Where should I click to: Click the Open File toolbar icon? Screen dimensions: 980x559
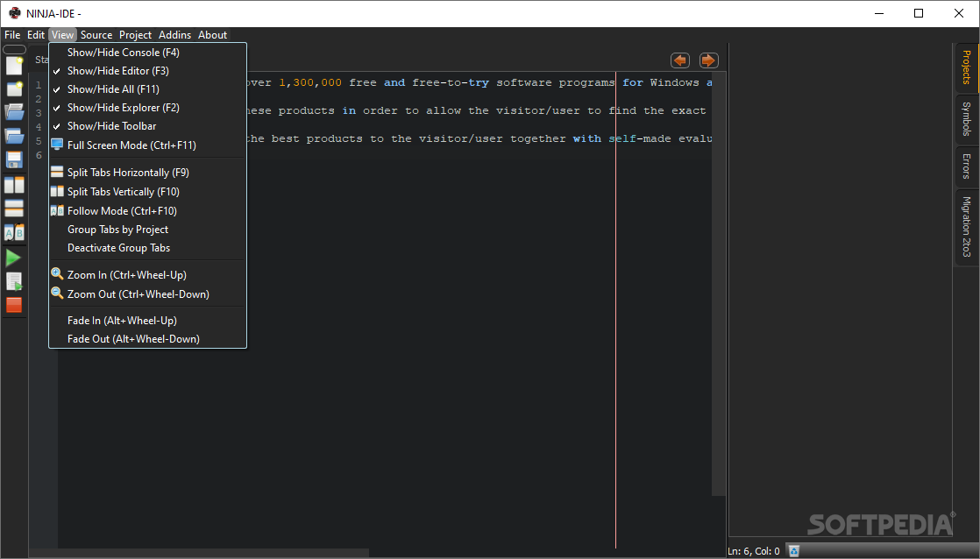coord(14,112)
